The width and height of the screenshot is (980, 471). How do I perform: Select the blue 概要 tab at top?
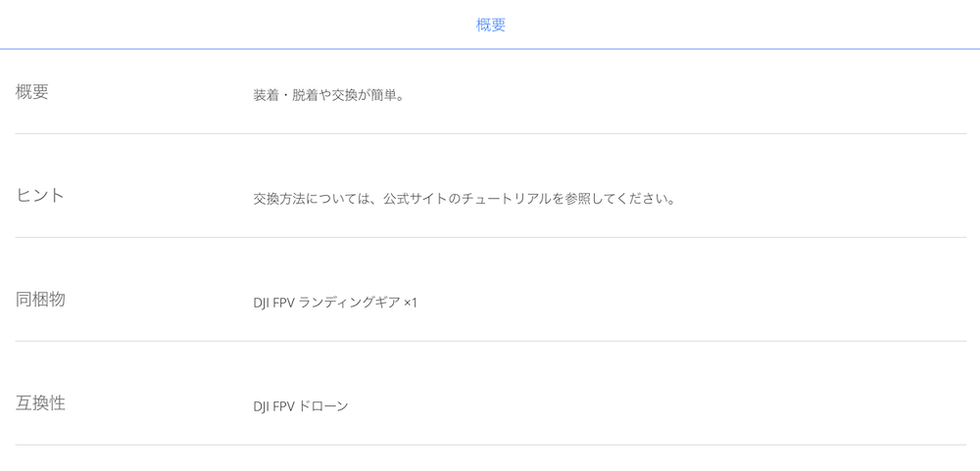(491, 25)
